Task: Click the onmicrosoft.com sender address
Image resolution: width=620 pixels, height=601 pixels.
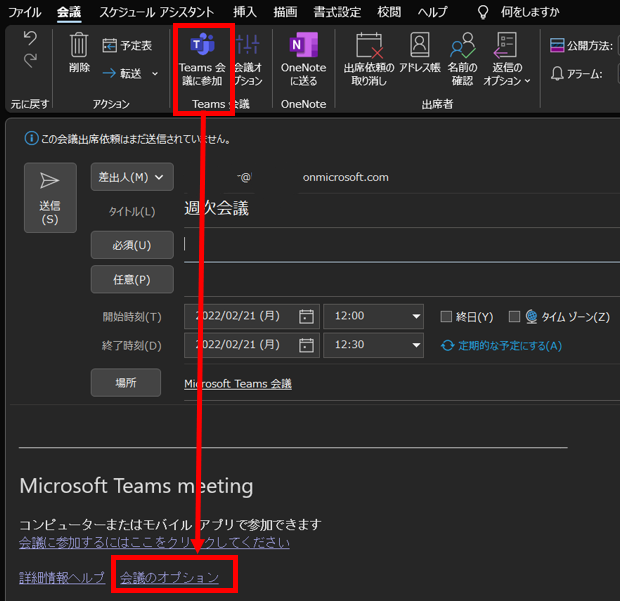Action: coord(346,177)
